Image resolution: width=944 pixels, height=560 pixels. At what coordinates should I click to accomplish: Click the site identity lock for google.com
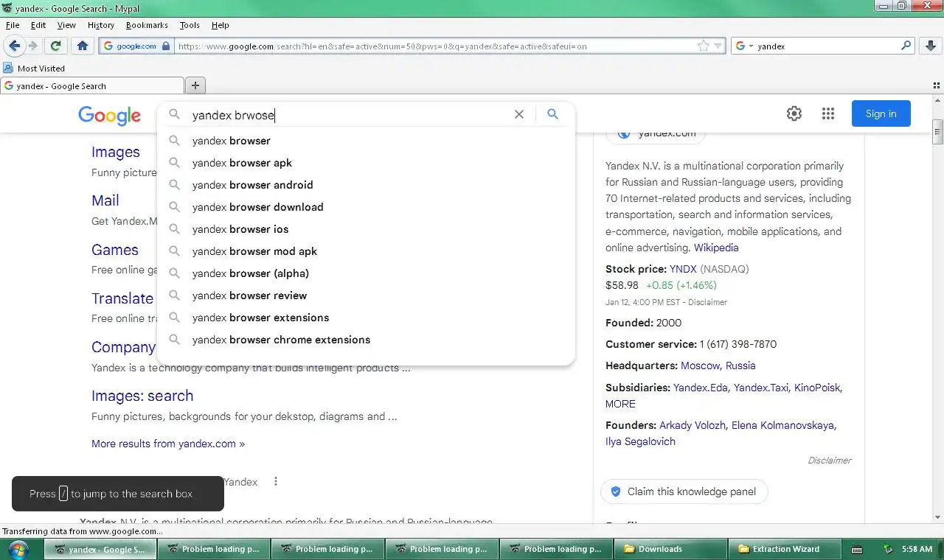pos(137,46)
